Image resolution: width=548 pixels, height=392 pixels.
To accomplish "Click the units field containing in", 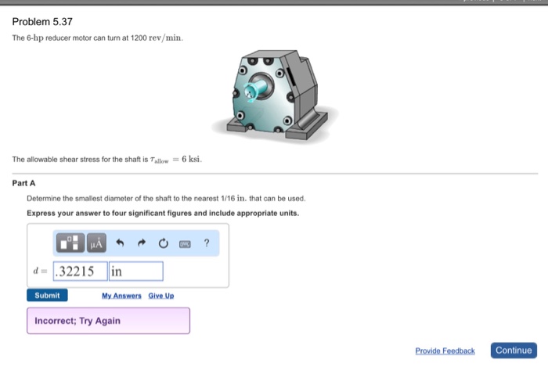I will click(136, 272).
